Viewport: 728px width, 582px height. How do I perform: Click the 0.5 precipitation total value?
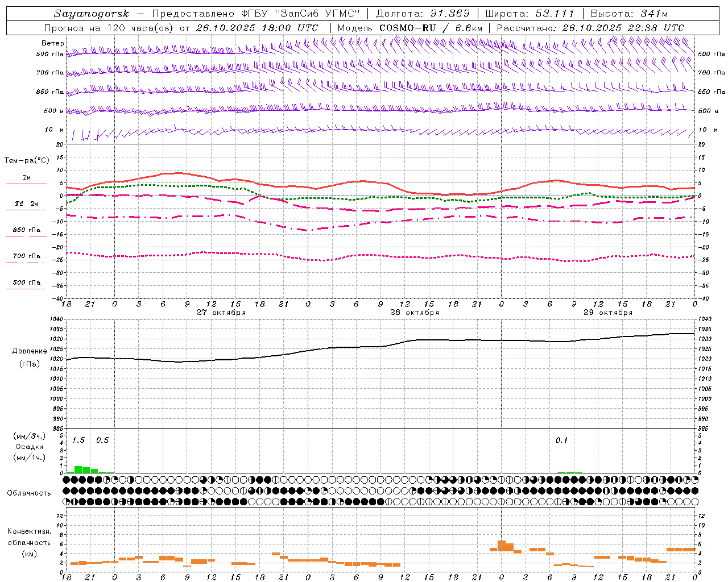(102, 440)
